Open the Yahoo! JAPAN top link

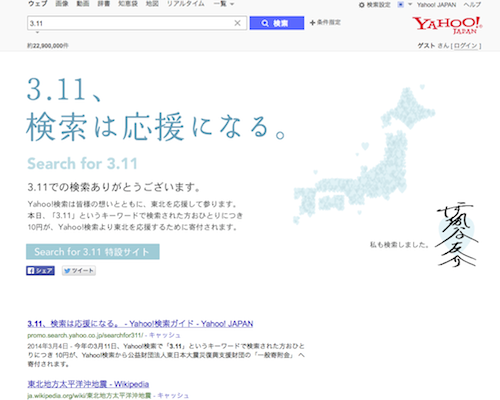tap(436, 5)
